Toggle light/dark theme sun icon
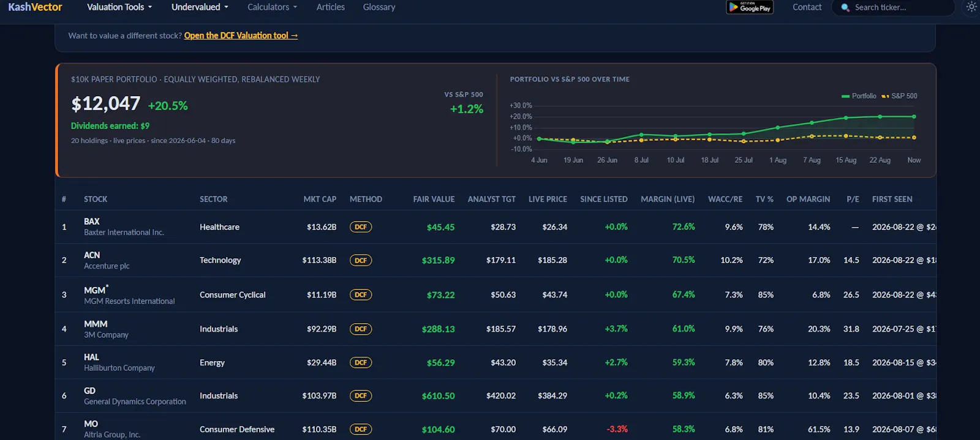The width and height of the screenshot is (980, 440). pos(971,7)
